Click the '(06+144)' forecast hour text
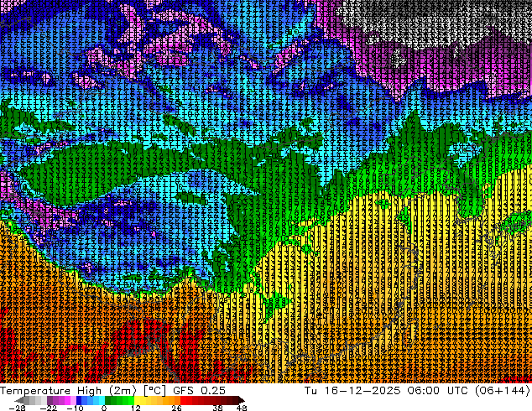Screen dimensions: 532x411 point(502,390)
